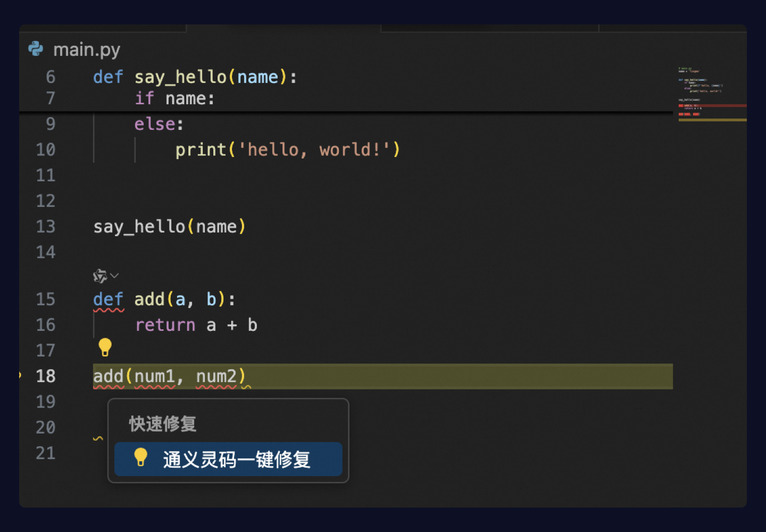Image resolution: width=766 pixels, height=532 pixels.
Task: Click line number 18 in the gutter
Action: [46, 376]
